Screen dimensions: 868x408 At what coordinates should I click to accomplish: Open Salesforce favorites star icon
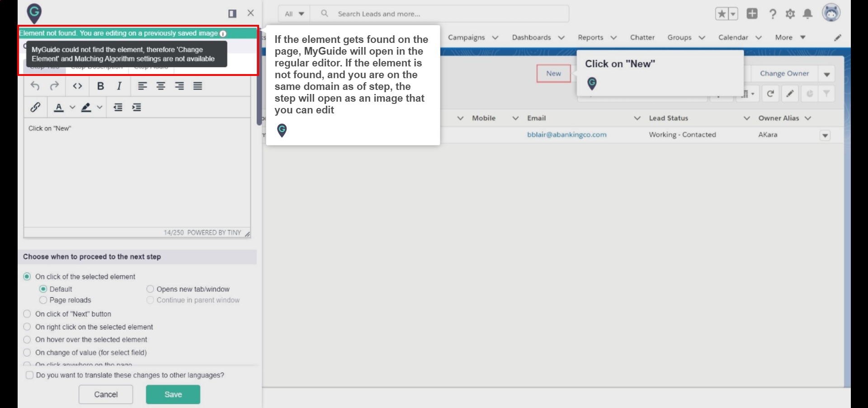[722, 14]
